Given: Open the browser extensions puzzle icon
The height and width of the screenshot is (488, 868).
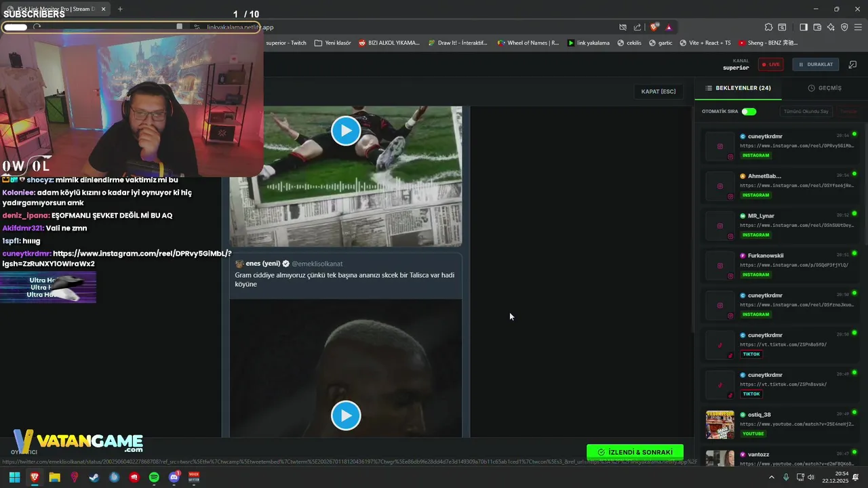Looking at the screenshot, I should coord(768,27).
